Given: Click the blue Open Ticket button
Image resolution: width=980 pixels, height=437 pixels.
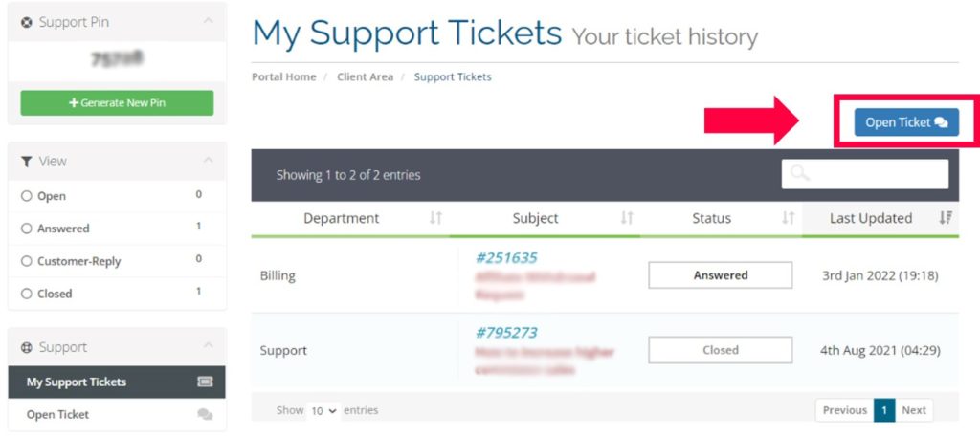Looking at the screenshot, I should [x=906, y=122].
